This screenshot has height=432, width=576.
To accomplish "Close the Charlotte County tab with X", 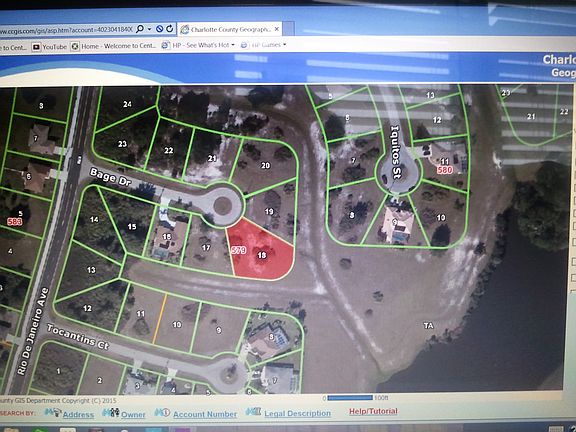I will [x=277, y=29].
